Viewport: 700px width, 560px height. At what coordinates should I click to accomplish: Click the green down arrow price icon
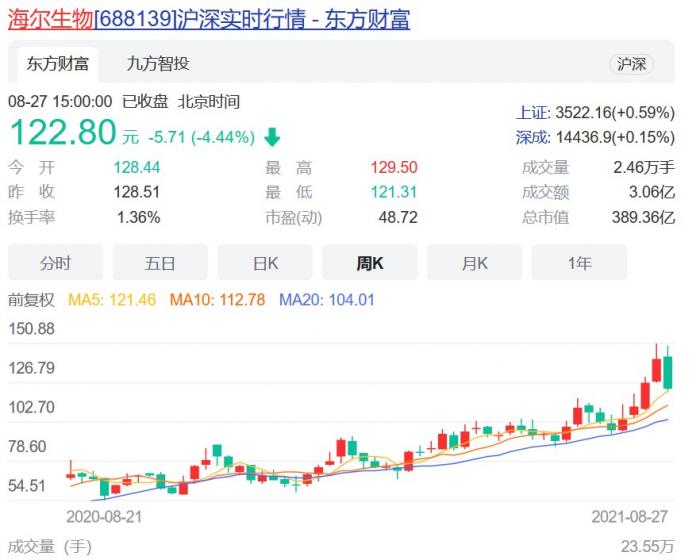[273, 137]
